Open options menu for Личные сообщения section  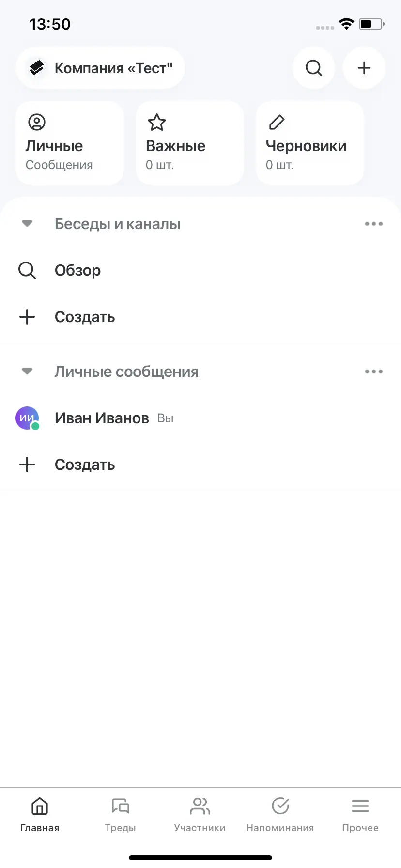point(373,372)
